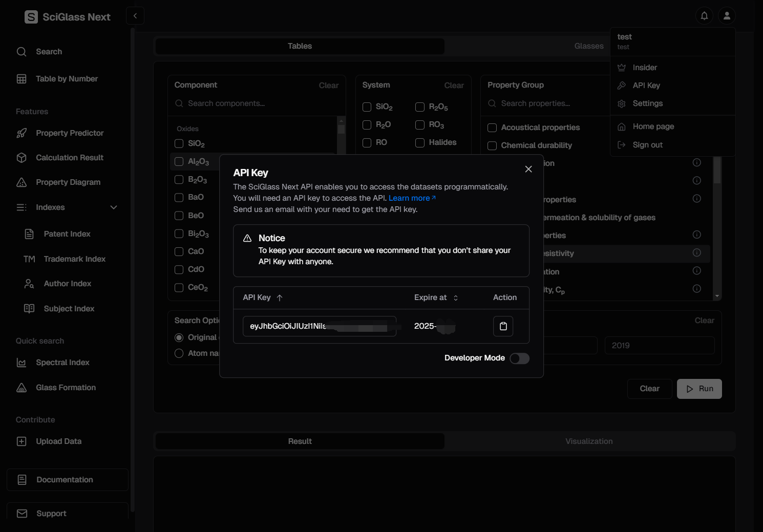Click the user profile avatar icon

(x=727, y=16)
